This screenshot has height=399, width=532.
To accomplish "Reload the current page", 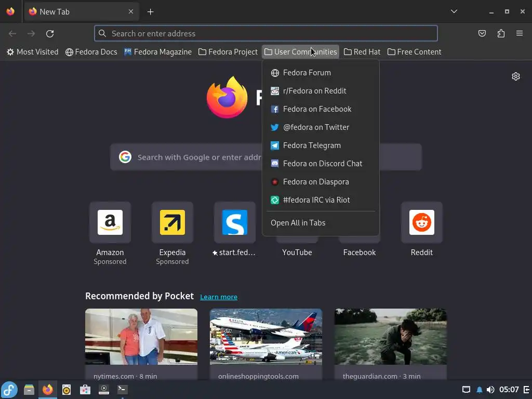I will [x=50, y=34].
